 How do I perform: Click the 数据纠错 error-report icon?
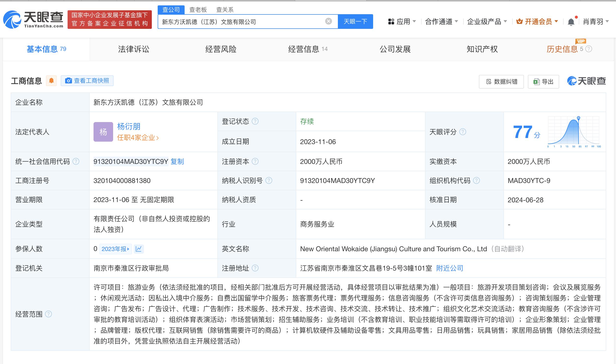tap(489, 81)
